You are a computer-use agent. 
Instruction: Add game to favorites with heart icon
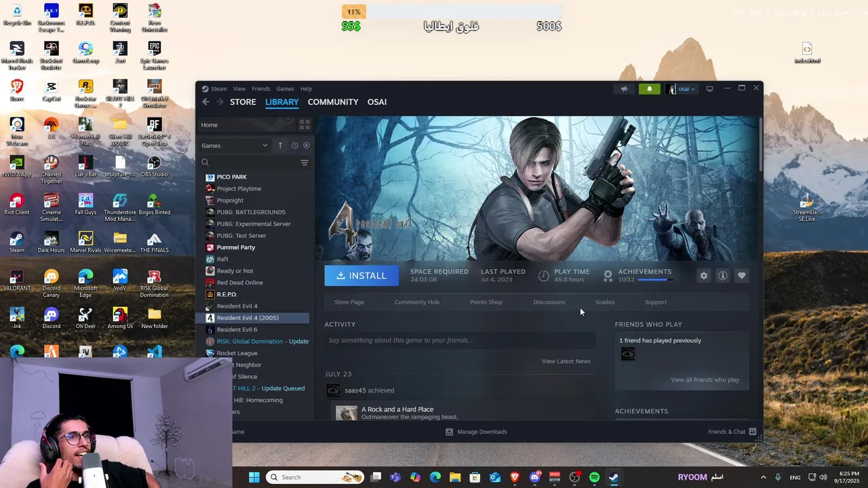point(741,276)
